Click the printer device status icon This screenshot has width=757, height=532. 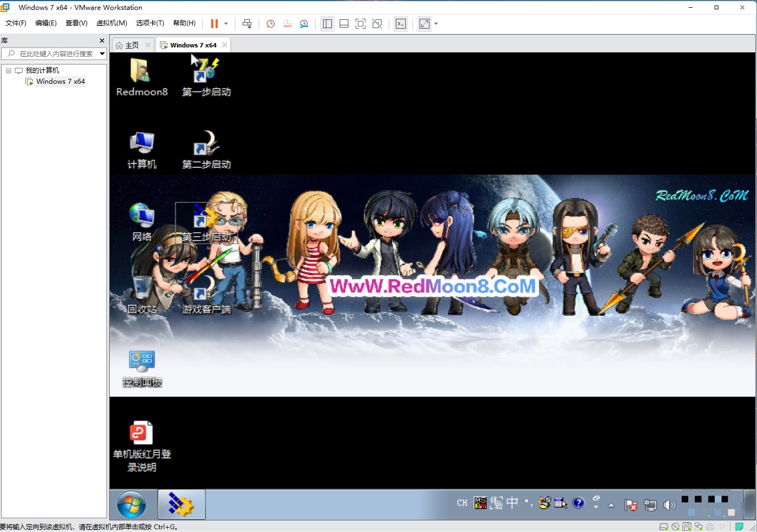point(710,526)
